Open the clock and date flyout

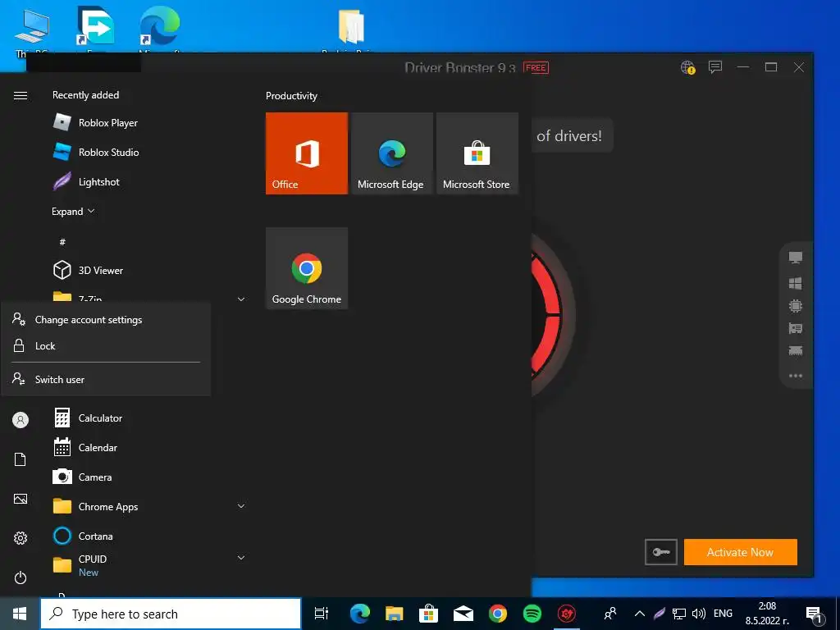point(767,614)
